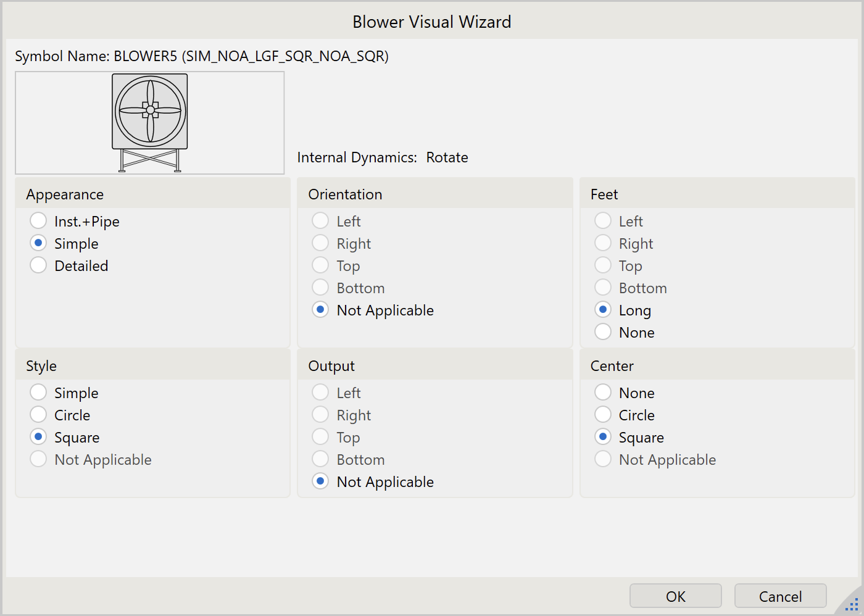Image resolution: width=864 pixels, height=616 pixels.
Task: Cancel the Blower Visual Wizard
Action: 780,596
